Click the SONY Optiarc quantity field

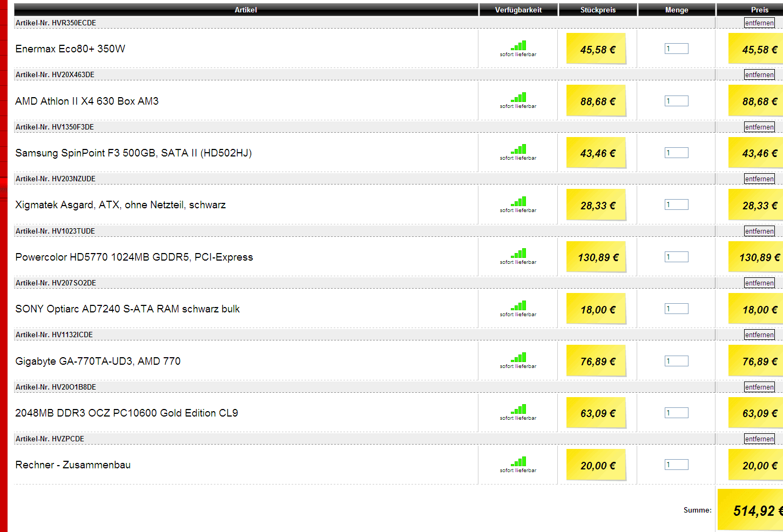[676, 309]
